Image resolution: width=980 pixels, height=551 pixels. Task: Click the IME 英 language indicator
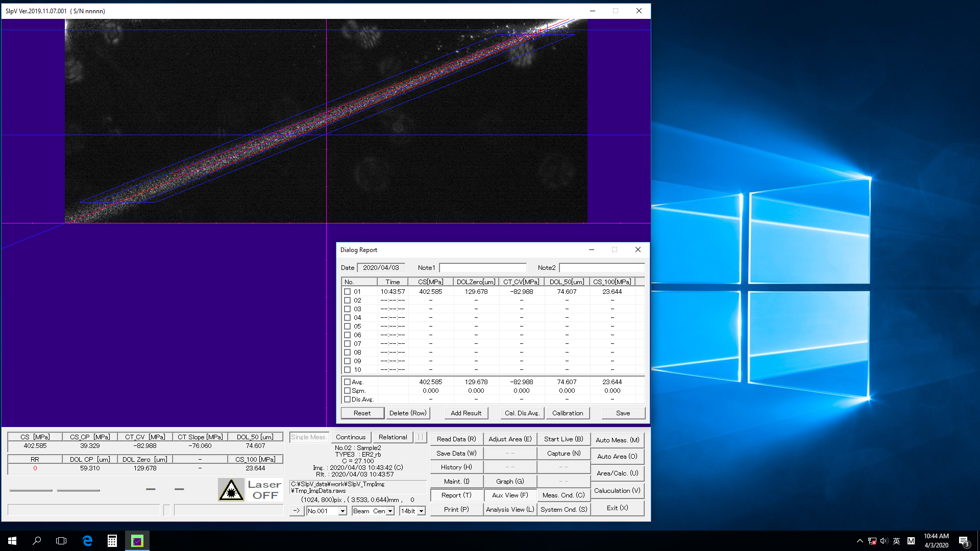pyautogui.click(x=896, y=541)
